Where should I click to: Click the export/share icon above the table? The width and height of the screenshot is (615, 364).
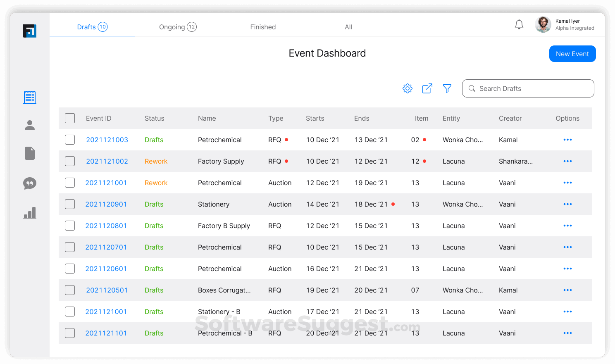(427, 88)
